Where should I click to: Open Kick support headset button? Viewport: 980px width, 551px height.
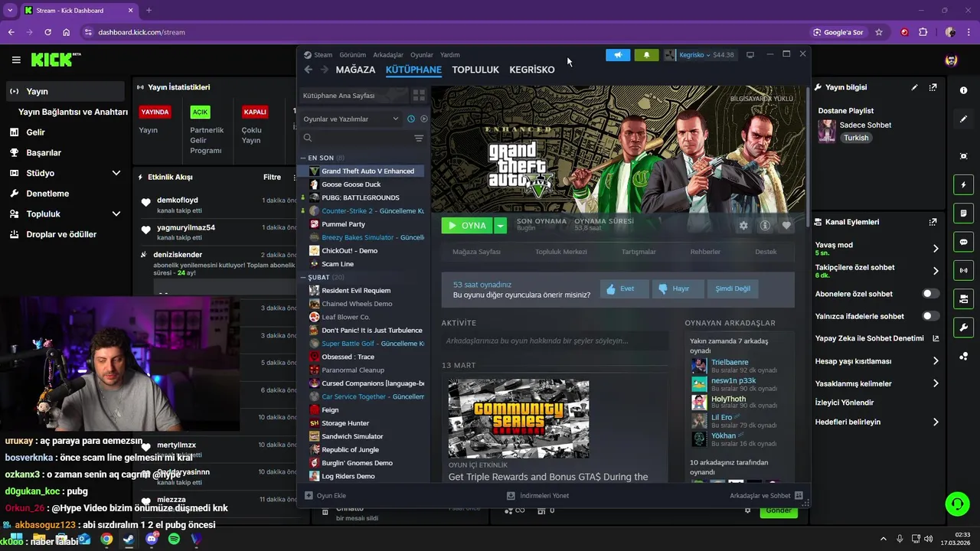pyautogui.click(x=957, y=504)
